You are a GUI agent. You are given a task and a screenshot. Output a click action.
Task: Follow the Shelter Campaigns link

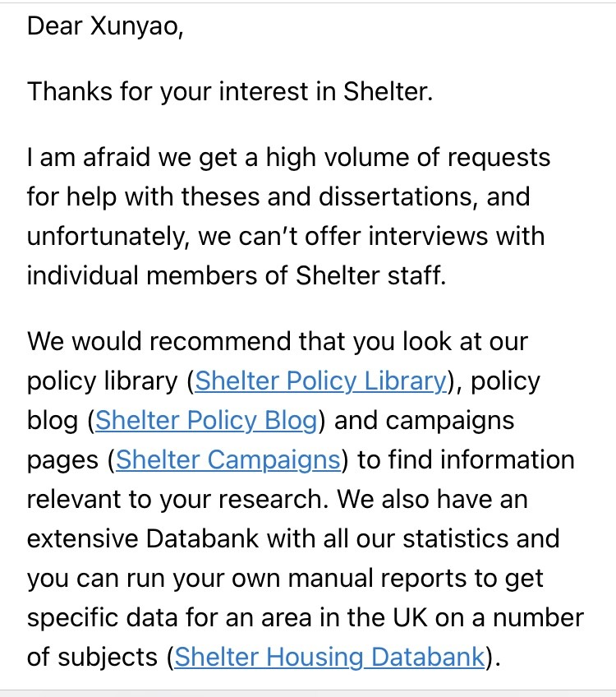coord(228,459)
